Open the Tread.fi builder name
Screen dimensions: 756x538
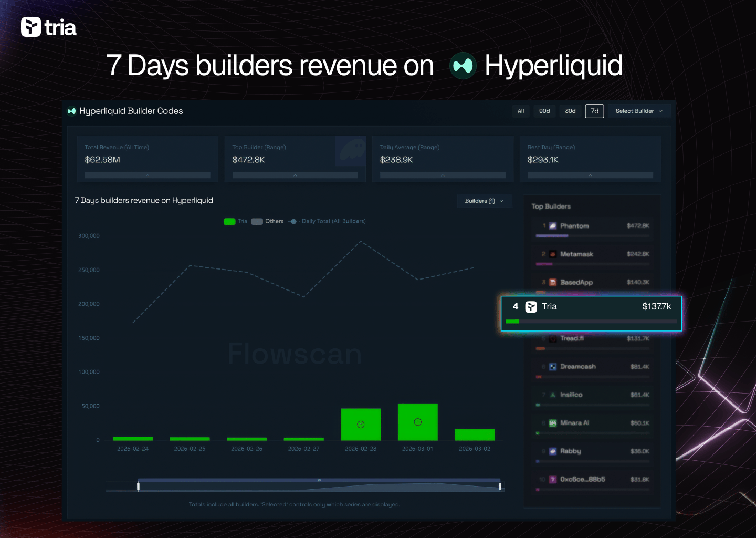[572, 339]
